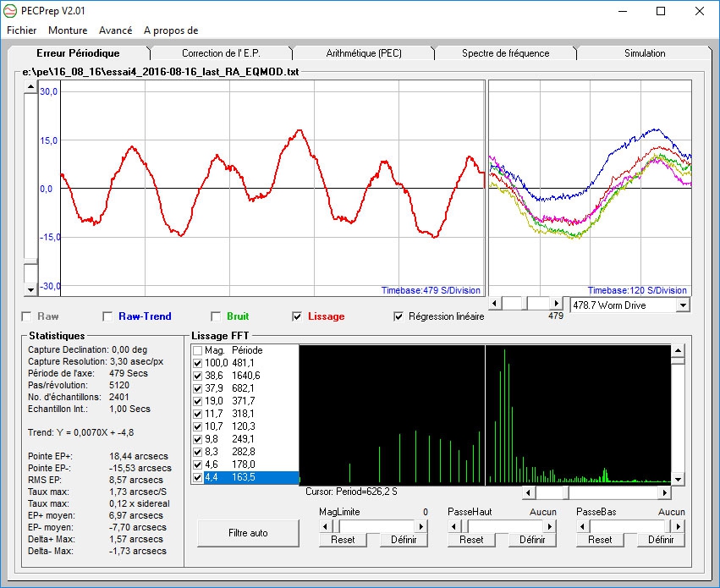Screen dimensions: 720x588
Task: Click up arrow of graph vertical scrollbar
Action: tap(30, 87)
